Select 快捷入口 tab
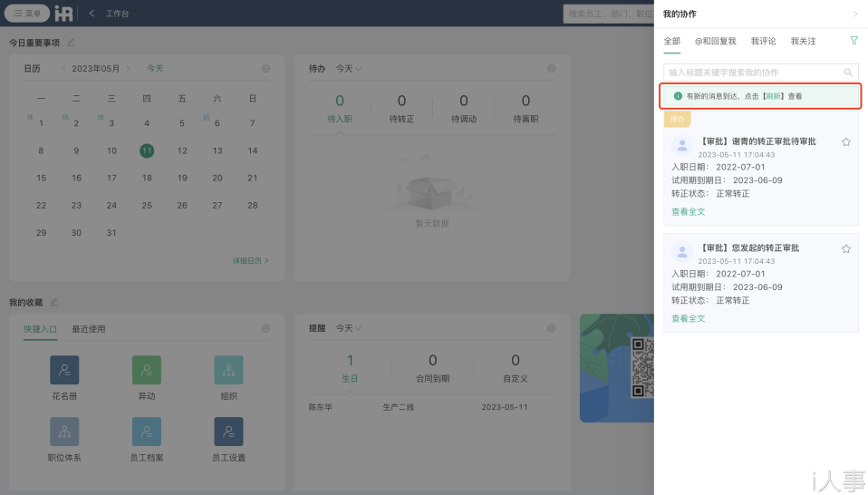 (x=40, y=329)
